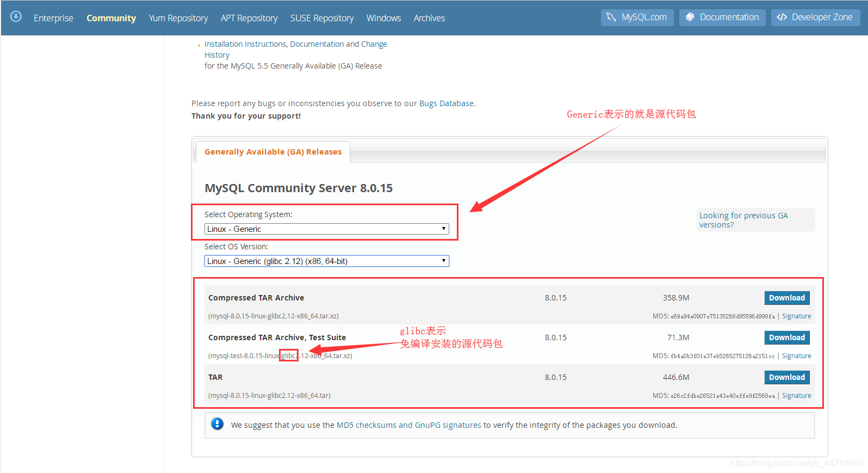Click the dolphin icon on MySQL.com button
Image resolution: width=868 pixels, height=473 pixels.
pos(611,17)
